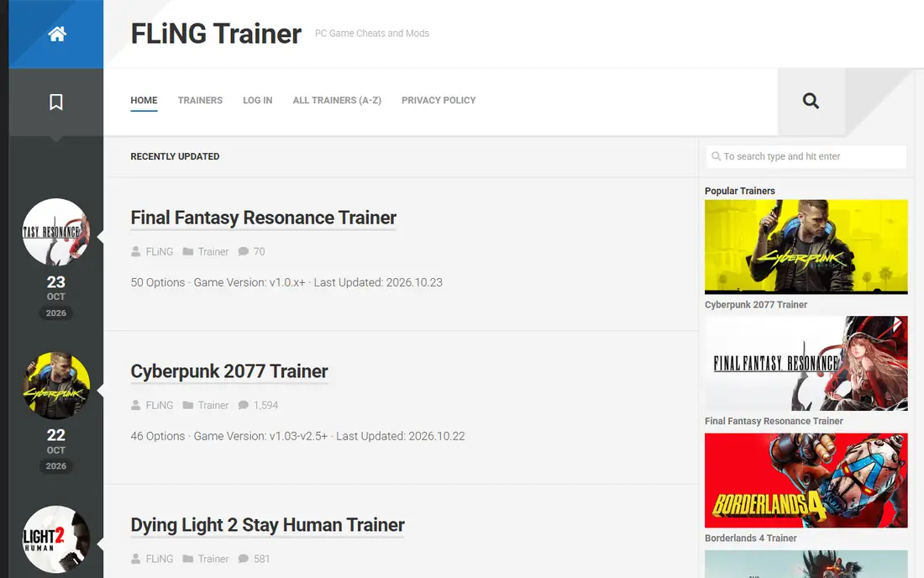This screenshot has height=578, width=924.
Task: Click the author icon for Cyberpunk 2077 Trainer
Action: point(135,406)
